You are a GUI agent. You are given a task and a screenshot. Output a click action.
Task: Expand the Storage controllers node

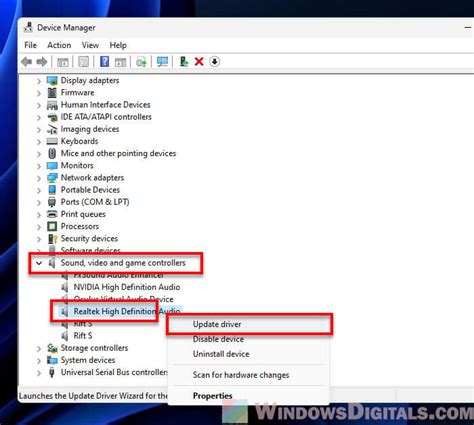[39, 349]
